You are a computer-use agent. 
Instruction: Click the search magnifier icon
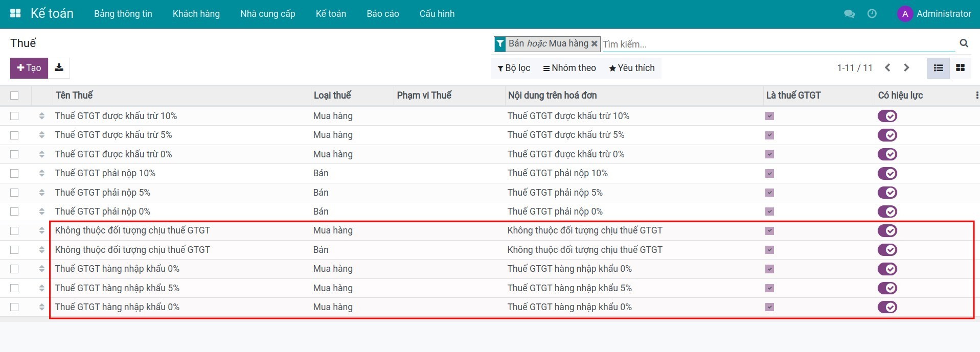click(964, 43)
